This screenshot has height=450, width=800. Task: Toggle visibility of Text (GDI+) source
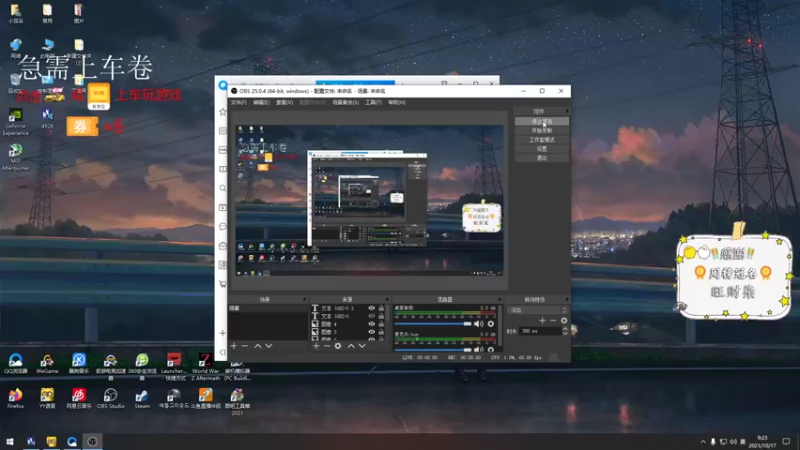(x=371, y=316)
